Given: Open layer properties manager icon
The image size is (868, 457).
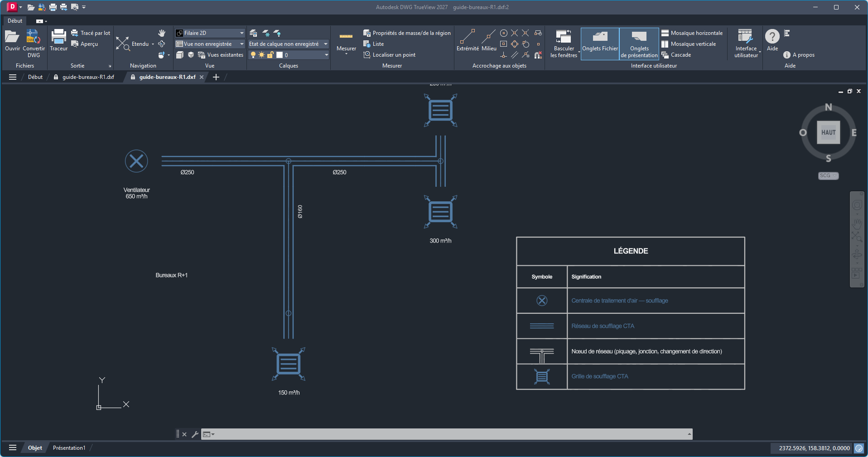Looking at the screenshot, I should point(253,33).
